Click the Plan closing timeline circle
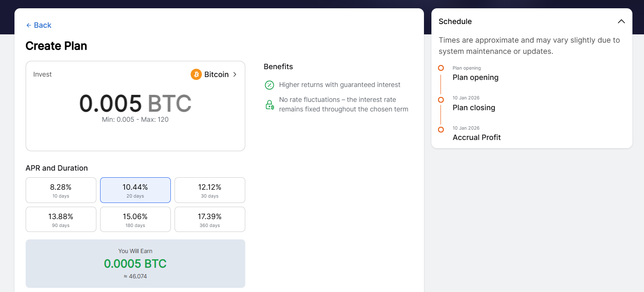 441,100
